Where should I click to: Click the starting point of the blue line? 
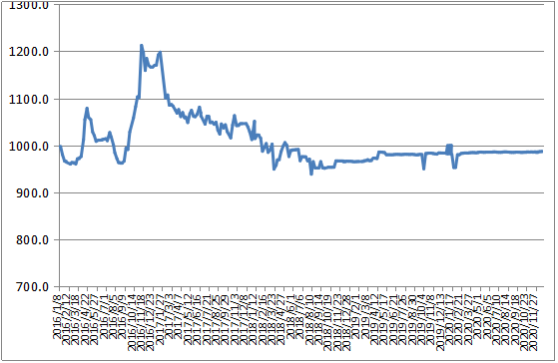tap(60, 146)
